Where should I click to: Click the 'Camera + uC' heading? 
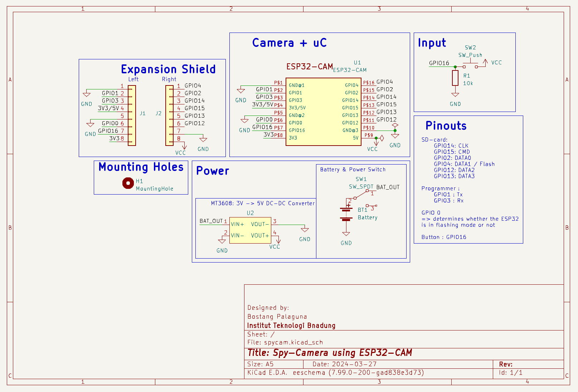[x=289, y=43]
